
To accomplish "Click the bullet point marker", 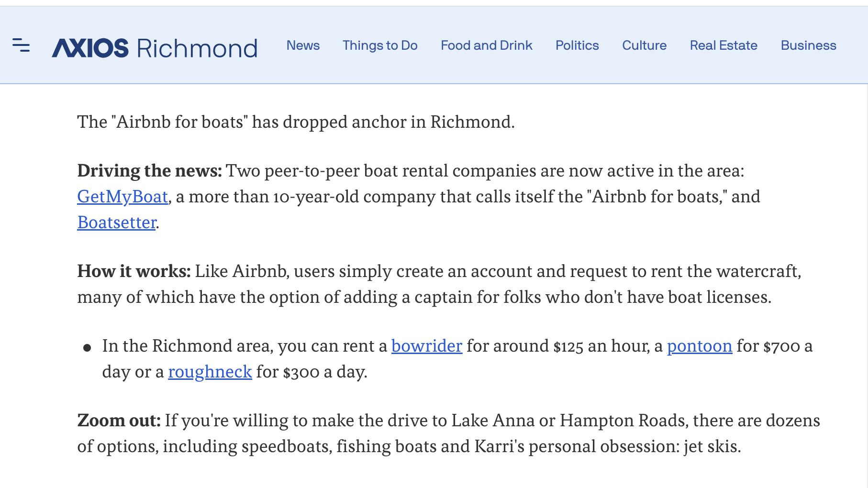I will tap(87, 348).
